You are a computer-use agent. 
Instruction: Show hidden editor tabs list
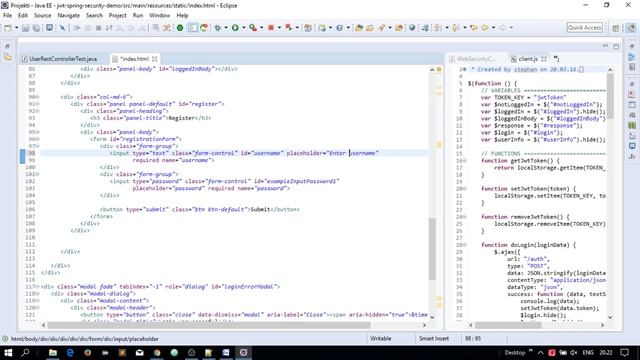(x=556, y=59)
